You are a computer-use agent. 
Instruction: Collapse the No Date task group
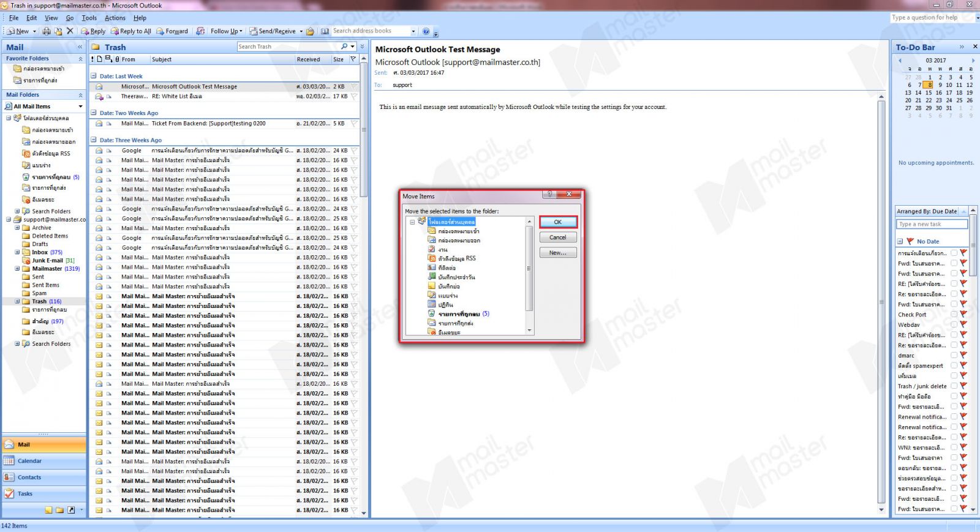pyautogui.click(x=900, y=241)
